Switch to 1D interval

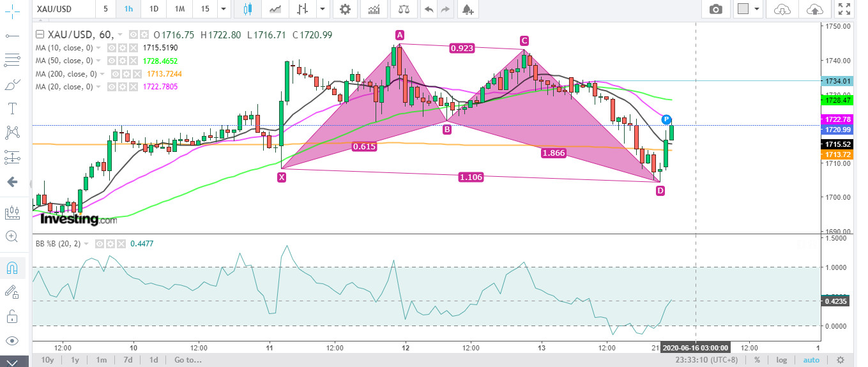click(153, 9)
